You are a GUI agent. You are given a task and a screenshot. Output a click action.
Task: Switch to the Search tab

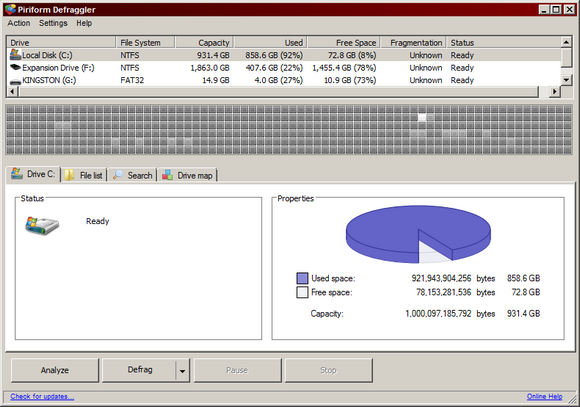(x=133, y=175)
